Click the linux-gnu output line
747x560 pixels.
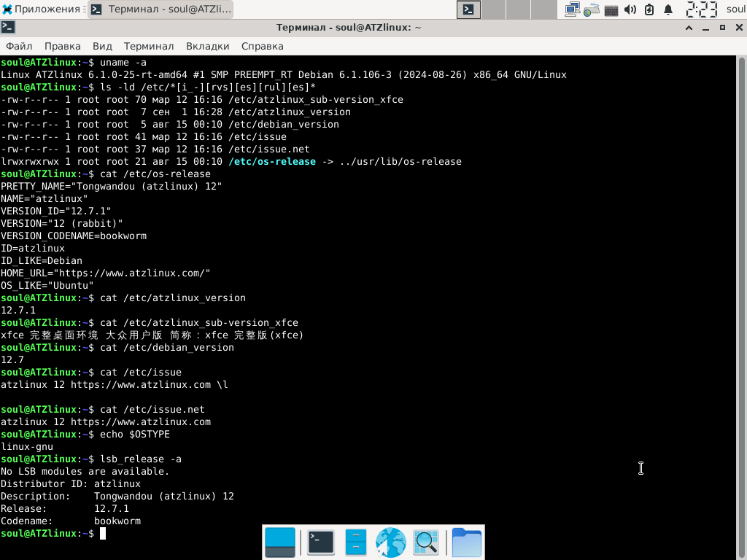(27, 447)
